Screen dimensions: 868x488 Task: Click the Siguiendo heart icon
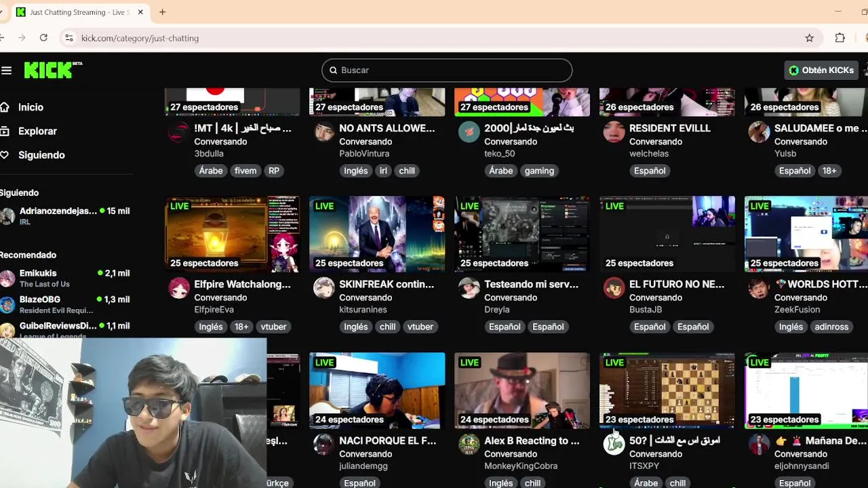pyautogui.click(x=5, y=155)
